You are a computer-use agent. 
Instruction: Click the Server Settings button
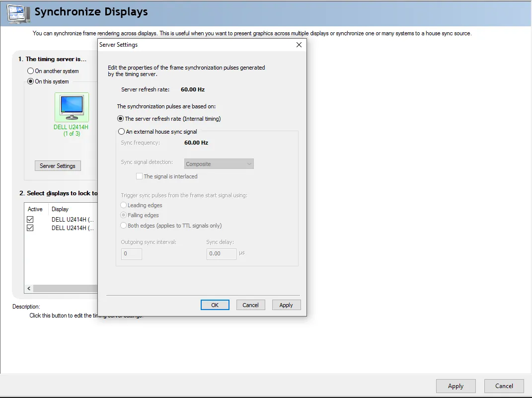click(x=58, y=166)
